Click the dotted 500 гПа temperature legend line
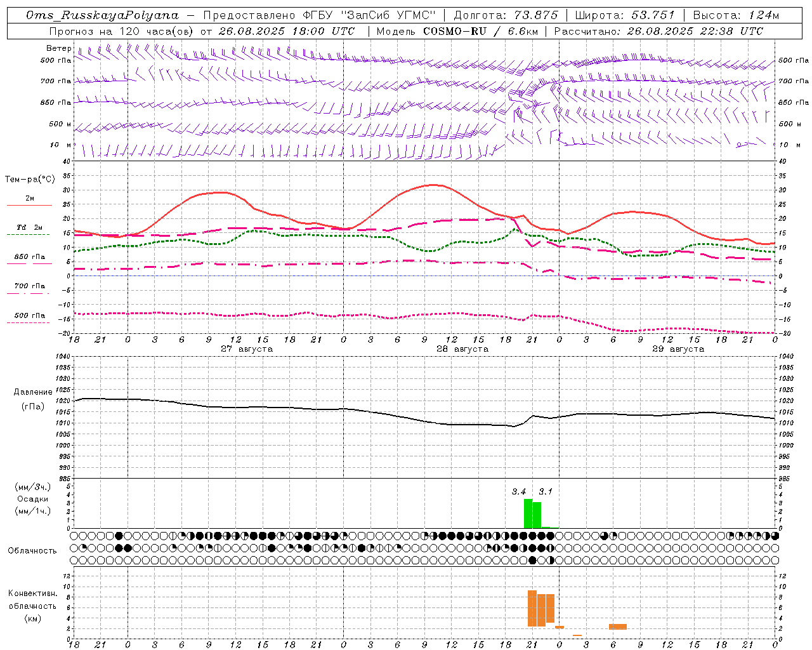 tap(29, 322)
